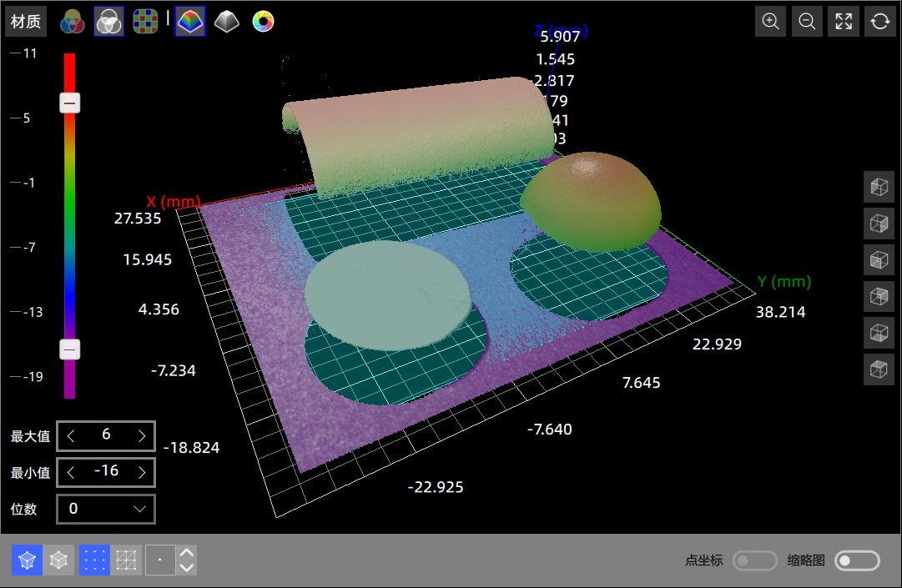Reset the view with the refresh icon
Image resolution: width=902 pixels, height=588 pixels.
(879, 22)
